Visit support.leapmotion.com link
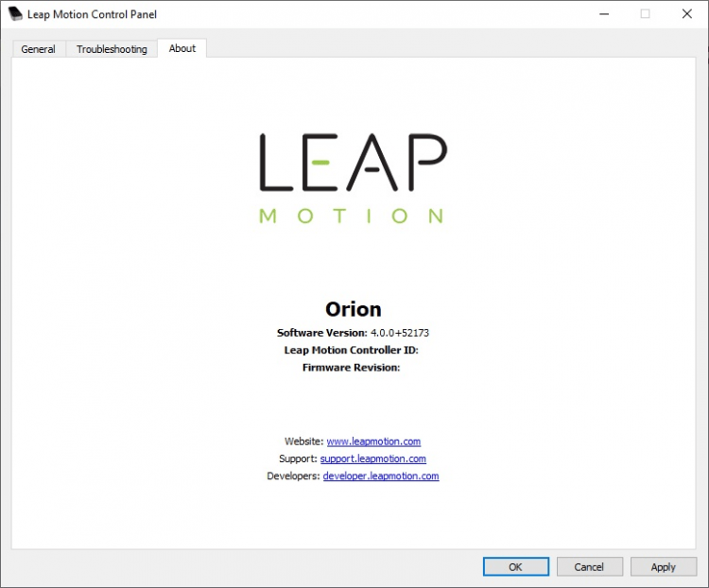 [373, 458]
